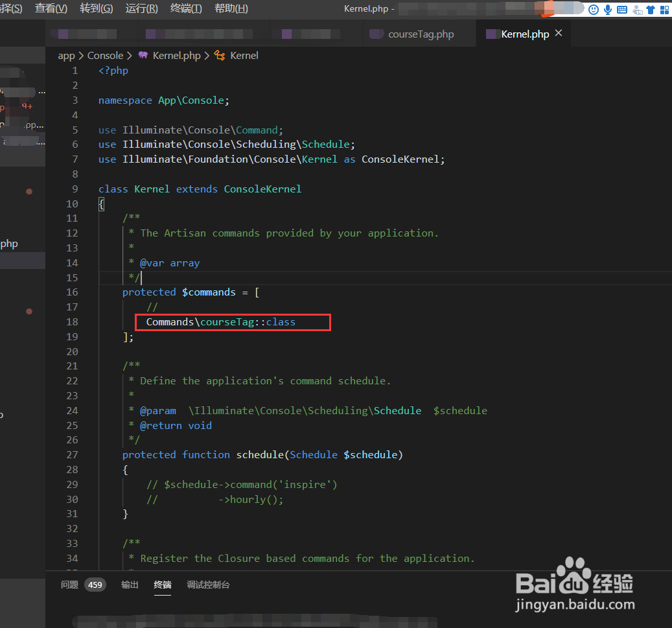Image resolution: width=672 pixels, height=628 pixels.
Task: Click the 459 problems count badge
Action: 95,585
